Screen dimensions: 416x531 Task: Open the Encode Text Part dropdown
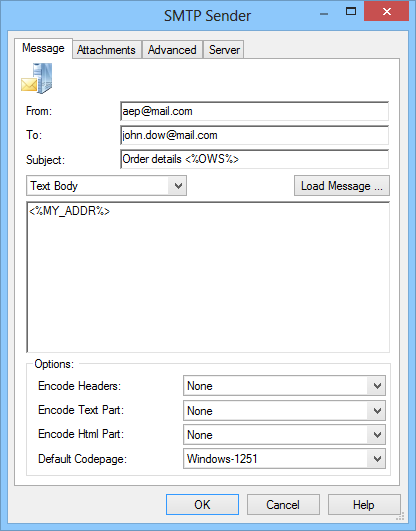pyautogui.click(x=284, y=410)
